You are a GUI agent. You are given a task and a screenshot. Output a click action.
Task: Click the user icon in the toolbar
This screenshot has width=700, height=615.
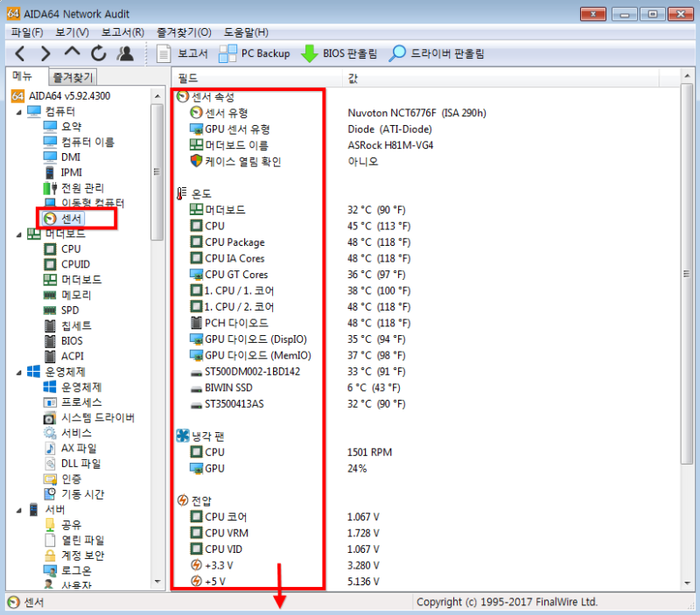pos(125,52)
